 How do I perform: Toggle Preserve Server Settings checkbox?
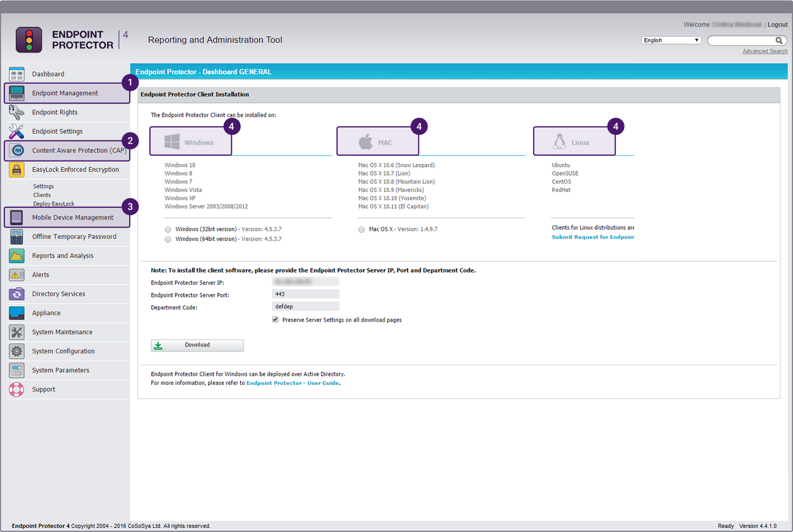click(275, 319)
